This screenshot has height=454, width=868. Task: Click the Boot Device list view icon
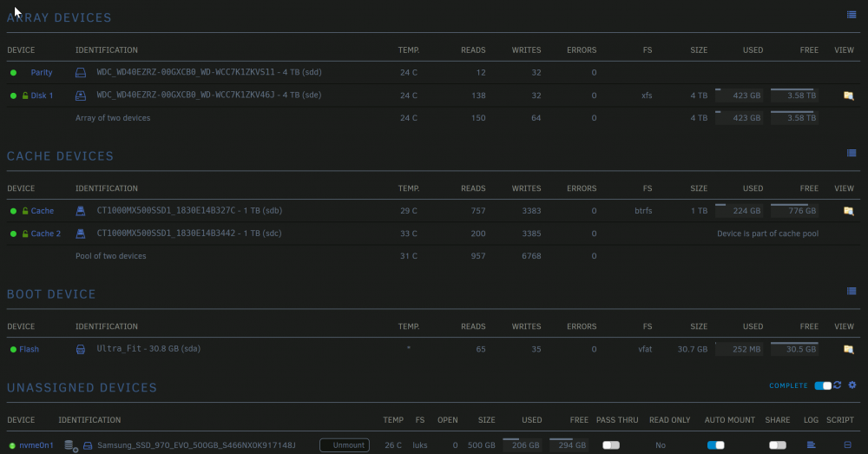[852, 291]
